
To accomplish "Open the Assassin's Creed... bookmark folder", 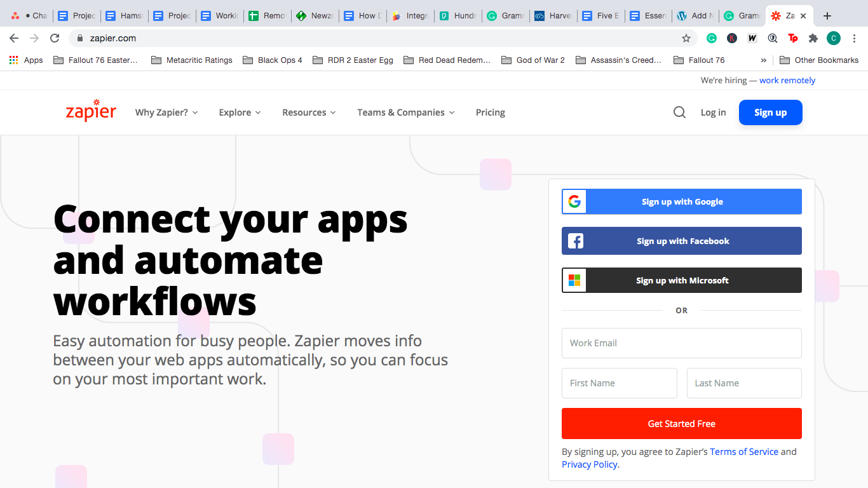I will pos(619,60).
